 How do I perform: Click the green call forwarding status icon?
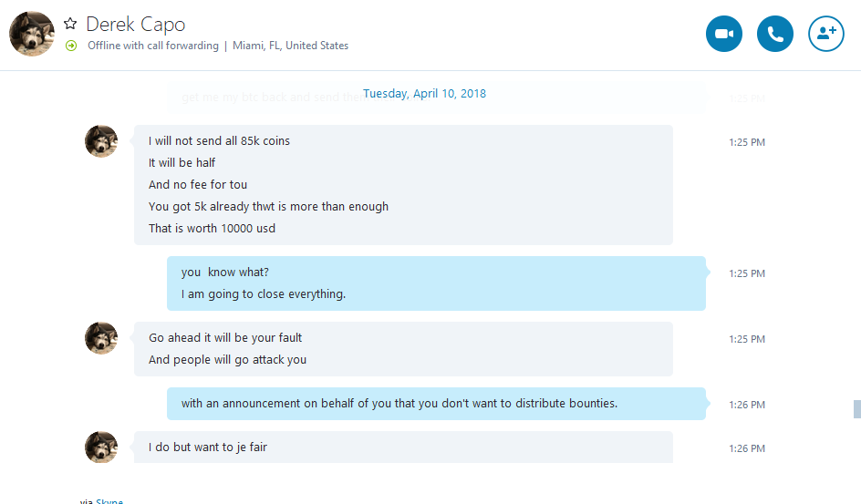(71, 46)
